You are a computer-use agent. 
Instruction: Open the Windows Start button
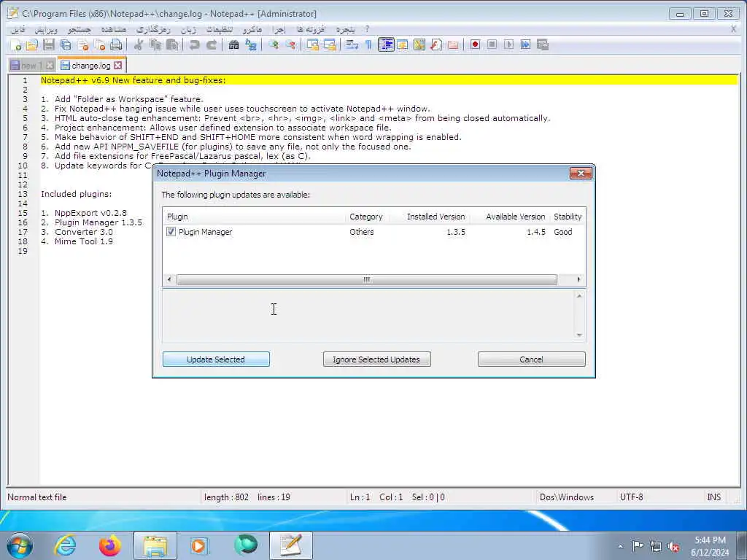point(20,545)
